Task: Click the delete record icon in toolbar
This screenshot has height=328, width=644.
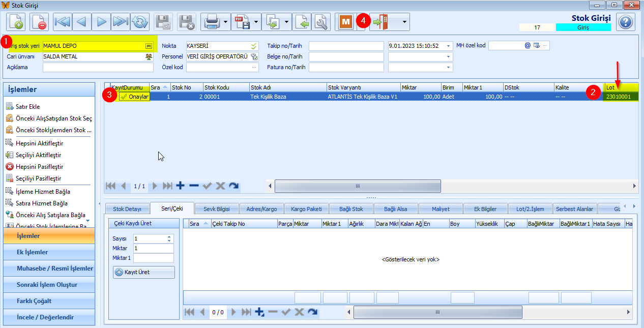Action: click(x=39, y=22)
